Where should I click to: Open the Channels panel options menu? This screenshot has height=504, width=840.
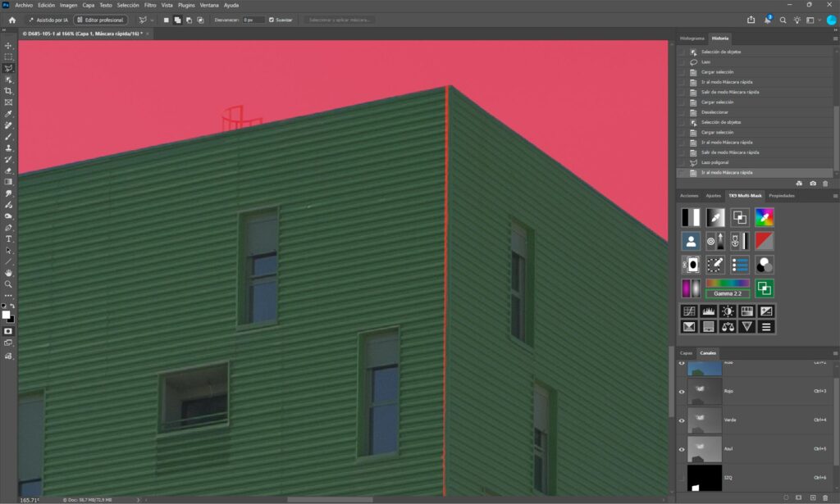[834, 353]
